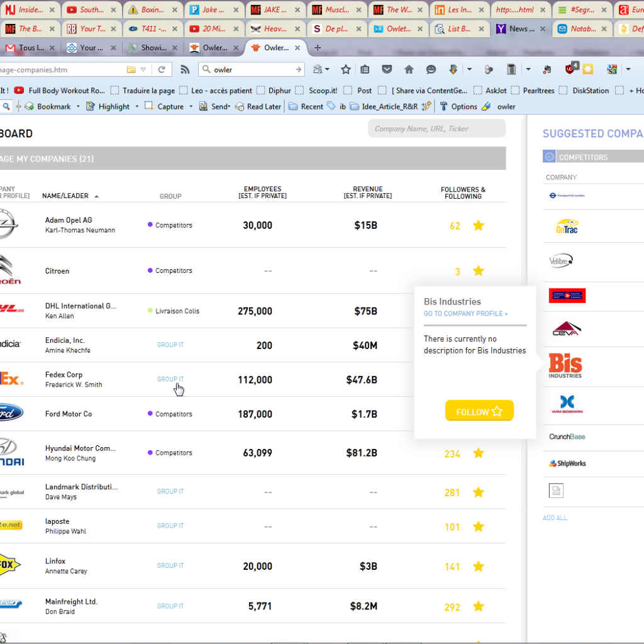
Task: Save page with Read Later
Action: (258, 106)
